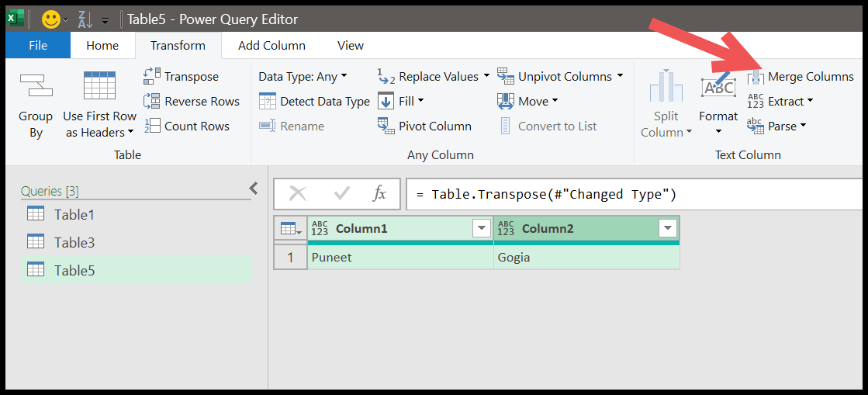Open the Quick Access Toolbar customize arrow

coord(105,21)
